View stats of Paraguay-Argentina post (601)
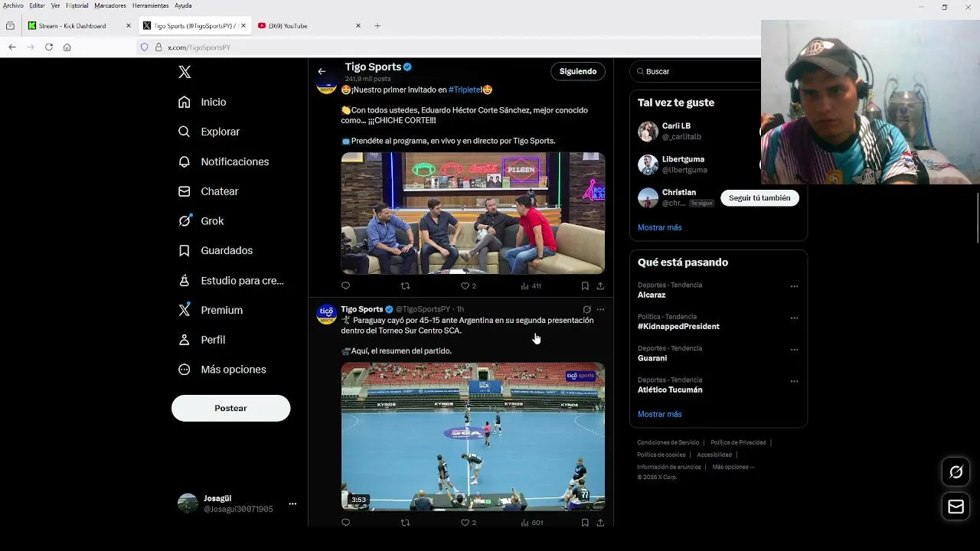 531,523
